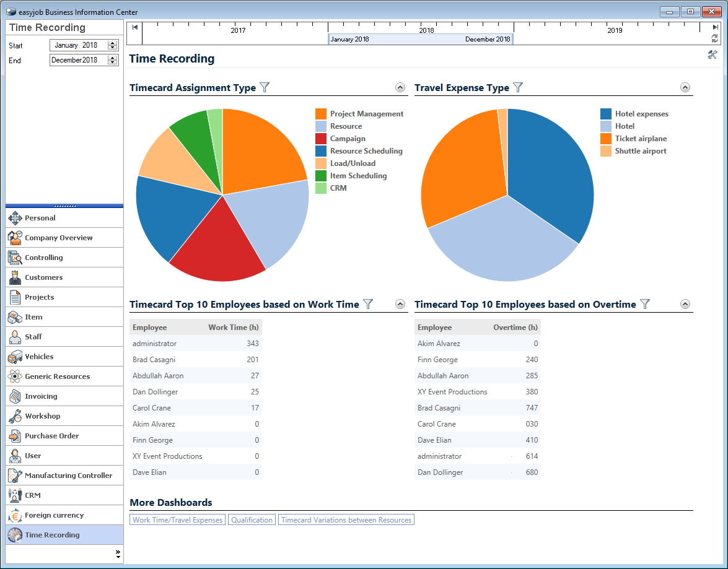Click the filter icon beside Timecard Assignment Type
The width and height of the screenshot is (728, 569).
(265, 87)
